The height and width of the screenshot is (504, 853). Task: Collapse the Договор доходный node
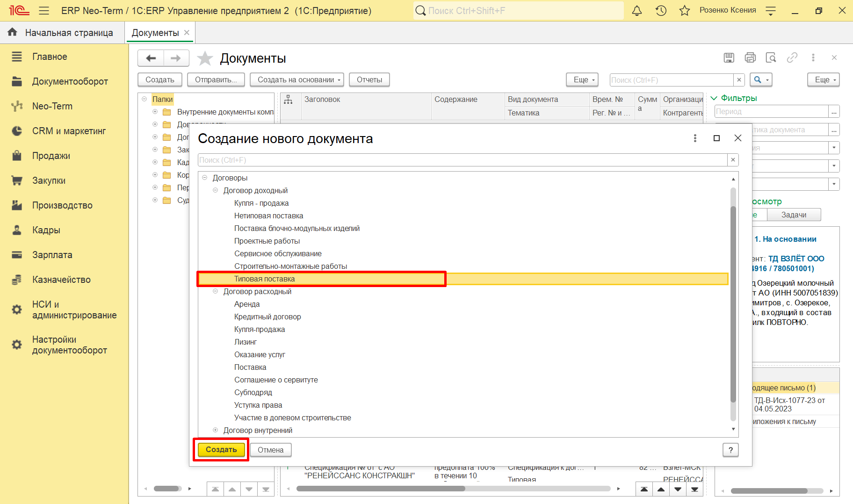click(216, 190)
